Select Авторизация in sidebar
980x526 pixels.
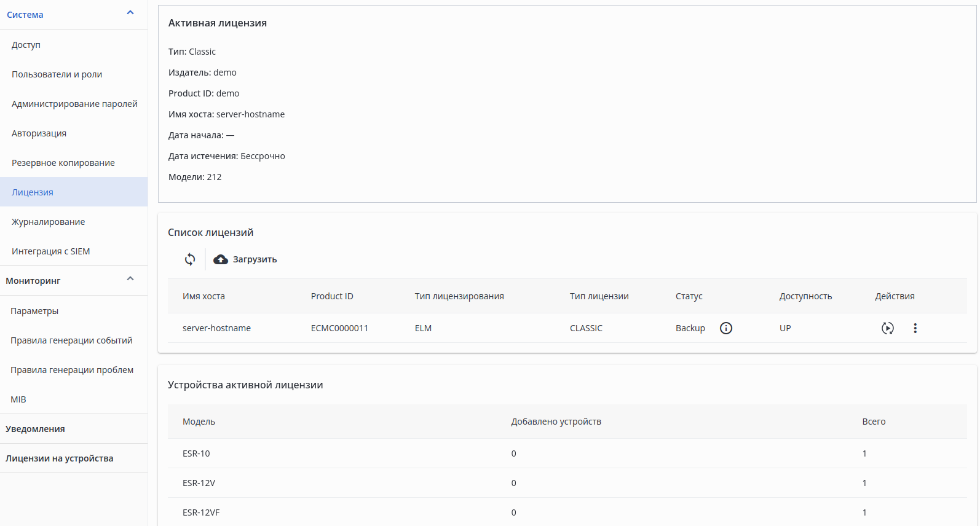39,133
